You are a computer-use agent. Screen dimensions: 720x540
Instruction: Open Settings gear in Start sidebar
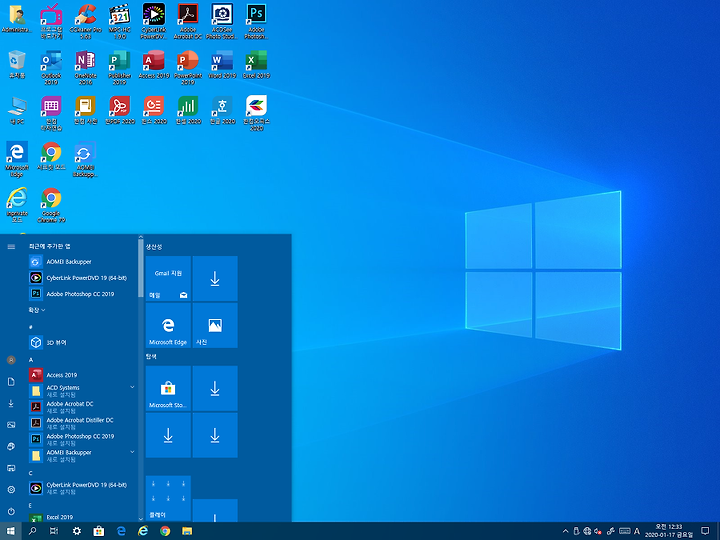[x=11, y=489]
